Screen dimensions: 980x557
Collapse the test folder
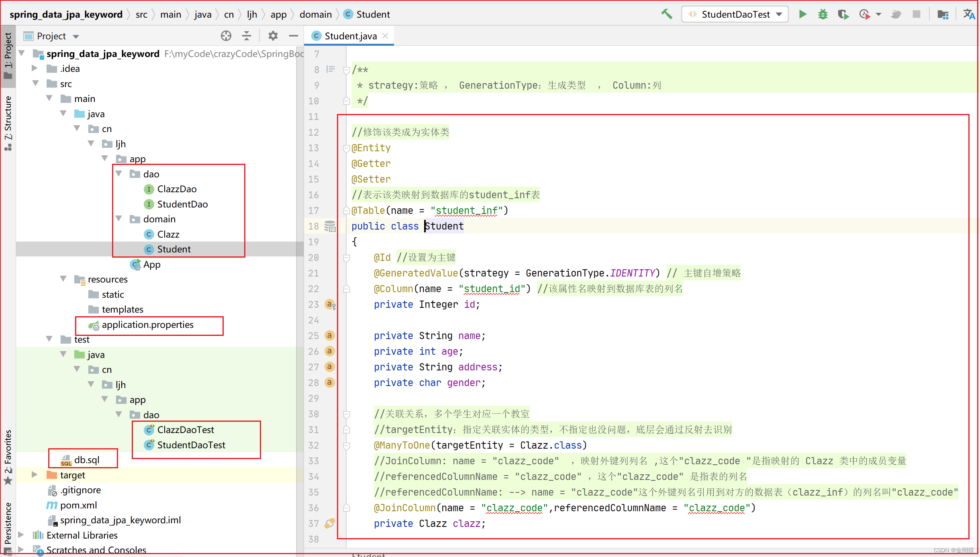[x=49, y=339]
